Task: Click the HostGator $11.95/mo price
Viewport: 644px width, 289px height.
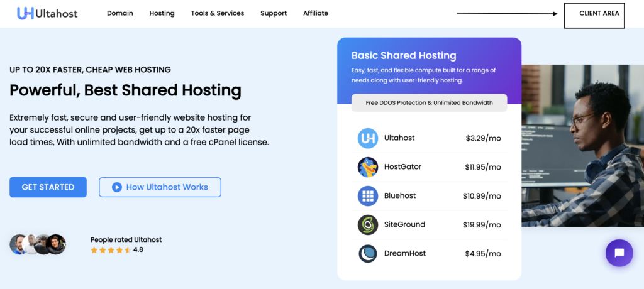Action: pyautogui.click(x=483, y=167)
